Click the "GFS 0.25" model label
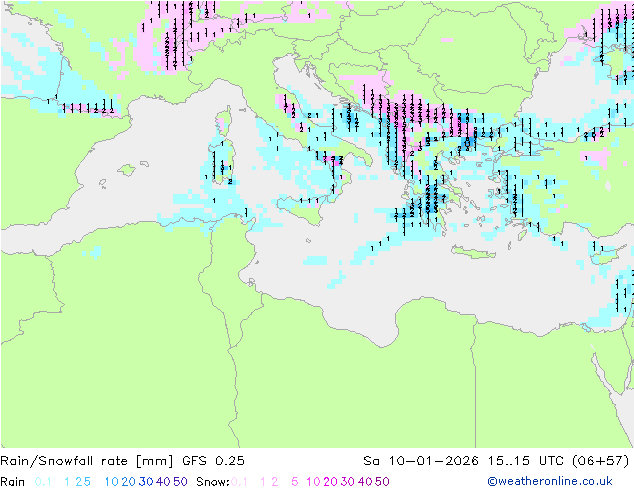Viewport: 634px width, 490px height. click(x=213, y=461)
